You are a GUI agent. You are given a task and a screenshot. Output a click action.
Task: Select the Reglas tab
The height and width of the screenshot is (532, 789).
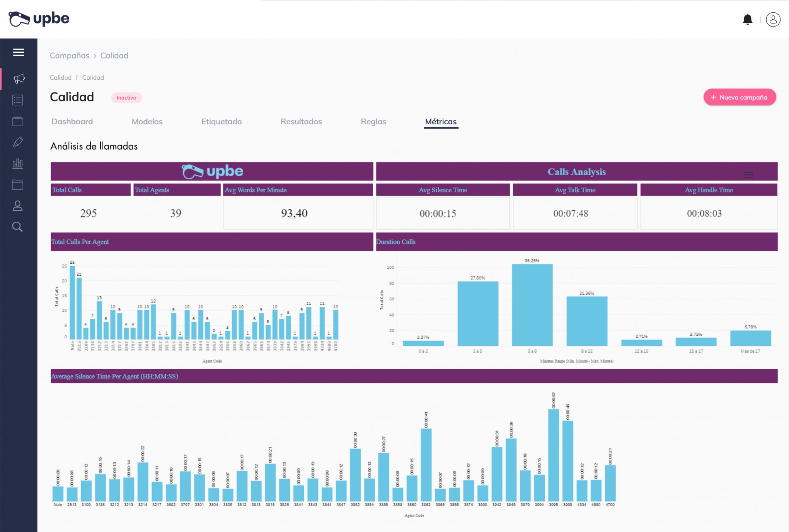373,122
